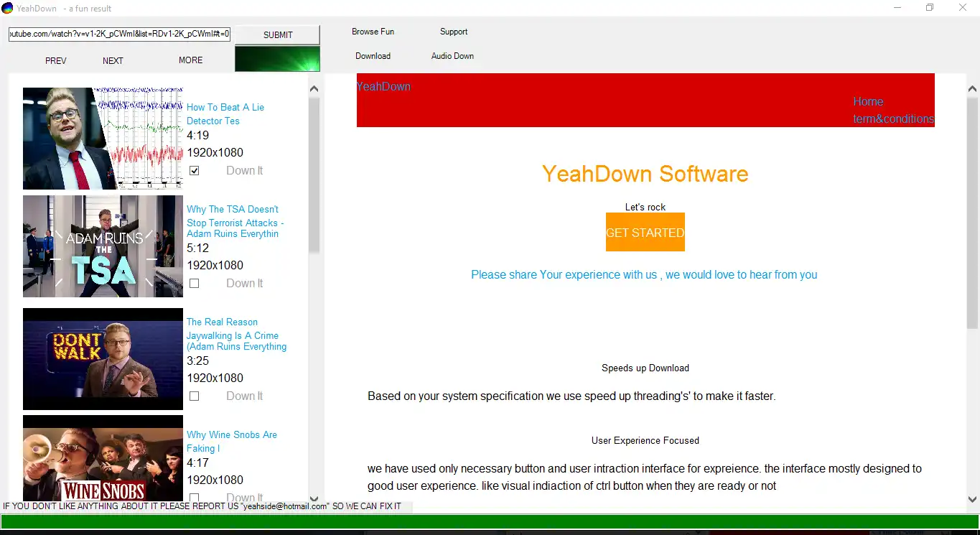
Task: Select the Audio Down menu item
Action: (452, 56)
